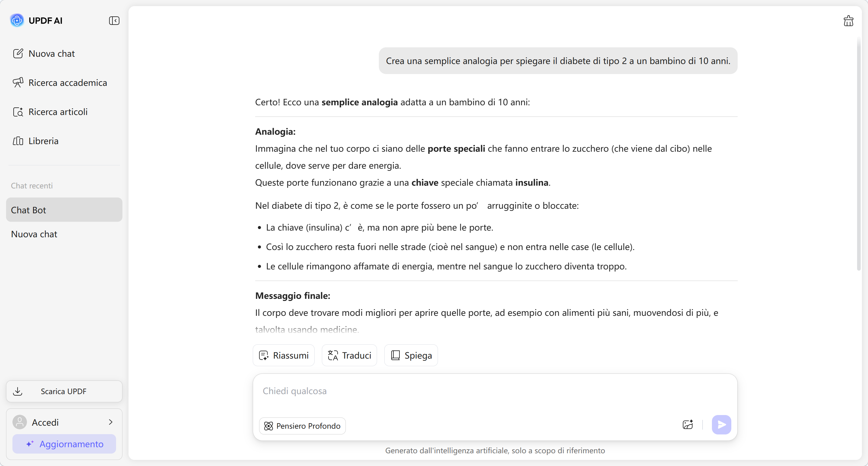Click the Riassumi summary icon
Image resolution: width=868 pixels, height=466 pixels.
click(263, 355)
